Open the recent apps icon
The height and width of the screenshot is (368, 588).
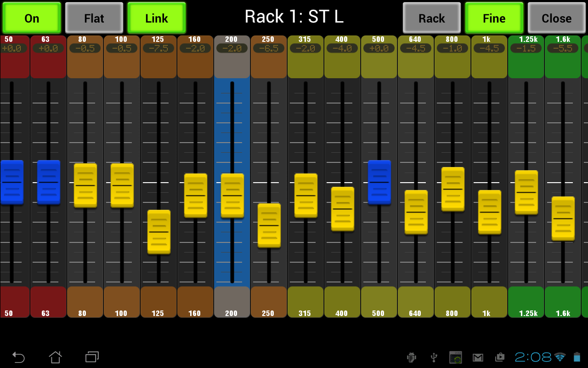92,357
